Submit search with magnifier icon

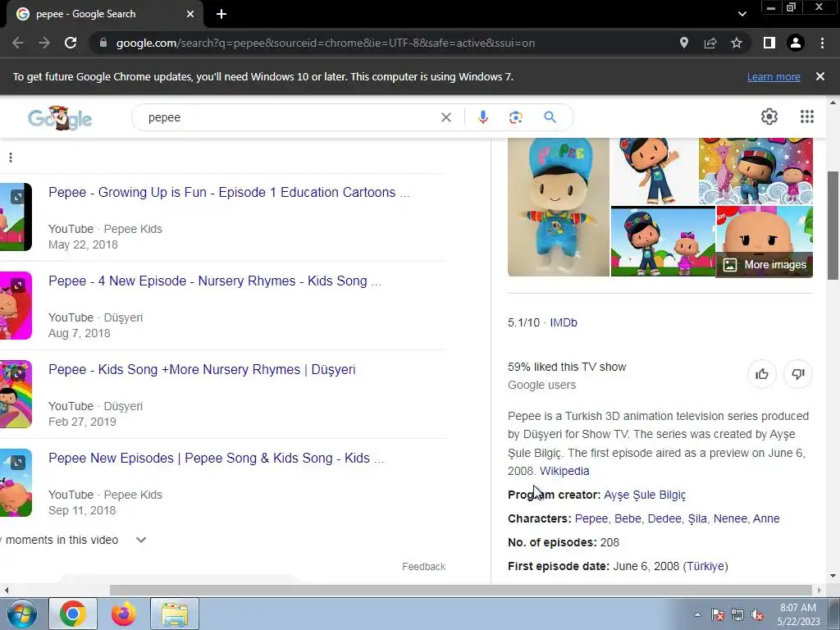(x=550, y=117)
